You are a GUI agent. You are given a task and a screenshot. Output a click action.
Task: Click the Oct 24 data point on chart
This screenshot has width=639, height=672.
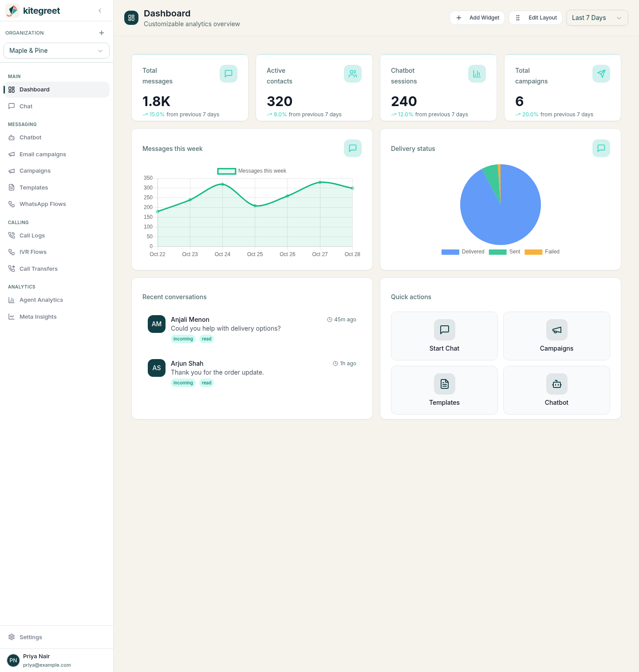[x=222, y=184]
